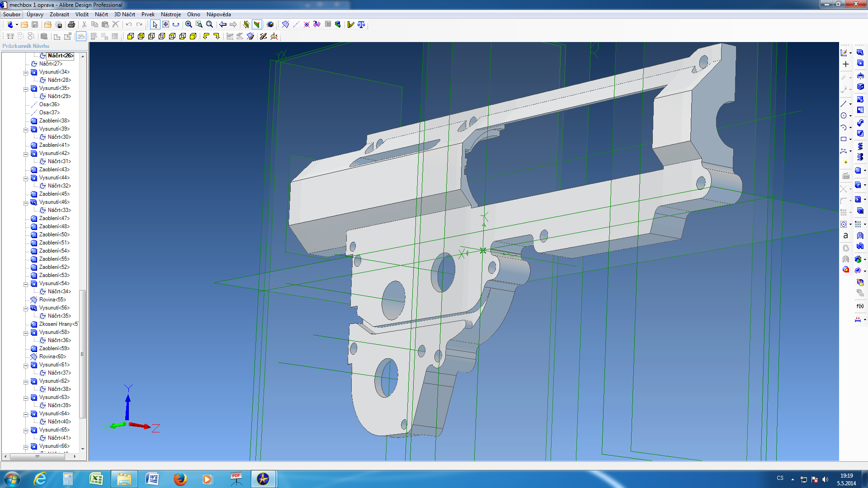Click the Measure scales icon

pos(361,24)
